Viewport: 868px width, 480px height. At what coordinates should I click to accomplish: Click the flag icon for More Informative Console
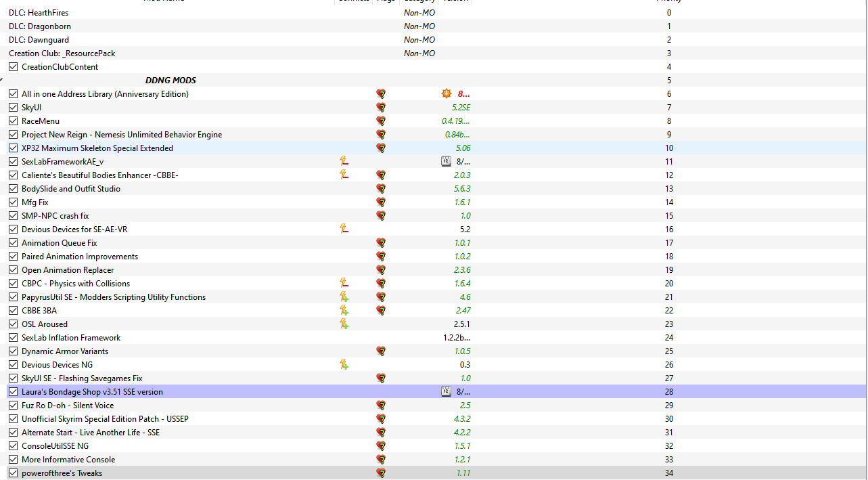[x=381, y=460]
